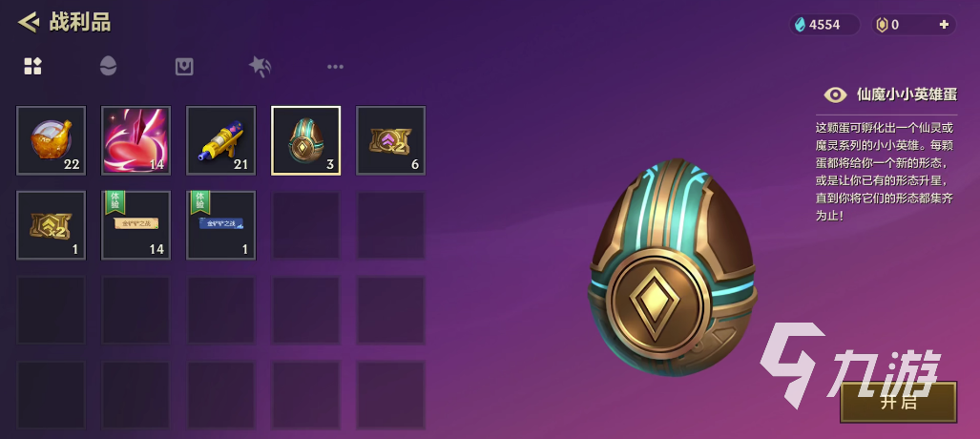Select the blue trial card with 1
The height and width of the screenshot is (439, 980).
(221, 225)
